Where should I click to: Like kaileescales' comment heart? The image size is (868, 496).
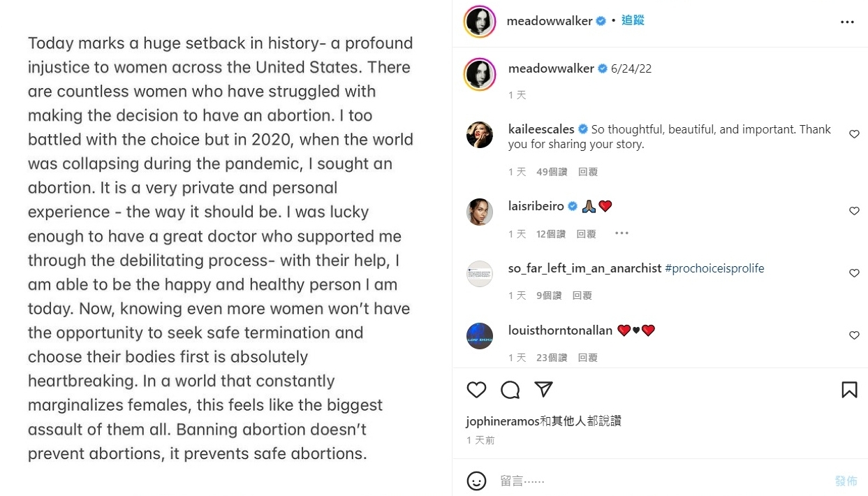click(x=854, y=134)
